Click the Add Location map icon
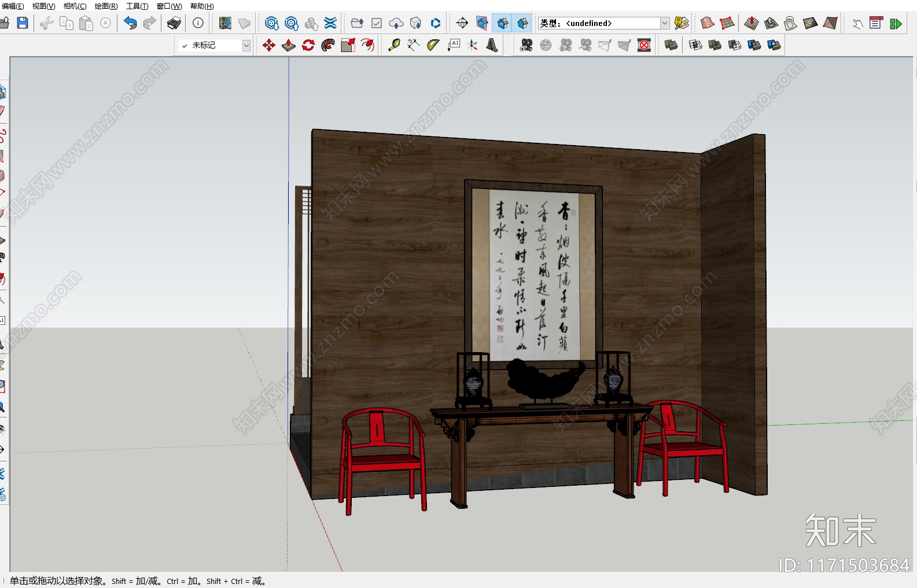917x588 pixels. (x=225, y=23)
